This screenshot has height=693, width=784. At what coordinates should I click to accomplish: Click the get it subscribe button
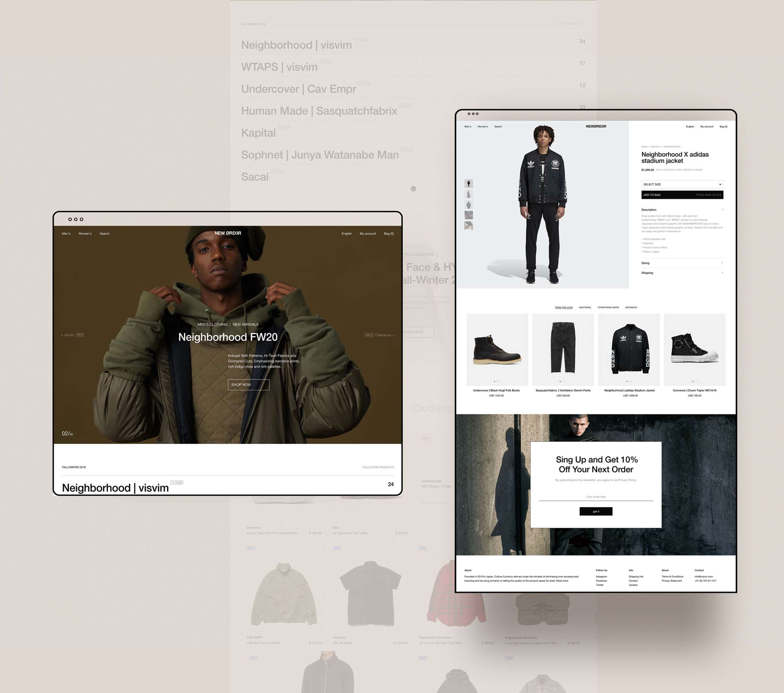tap(596, 512)
